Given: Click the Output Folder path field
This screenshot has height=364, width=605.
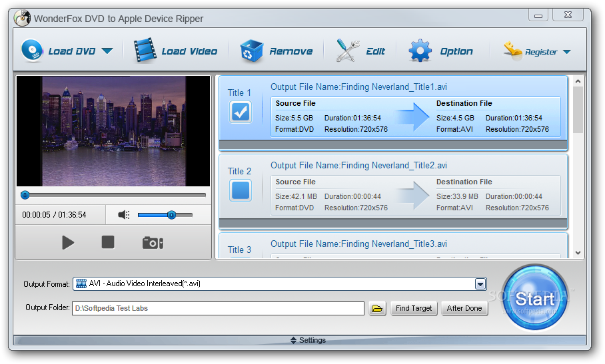Looking at the screenshot, I should click(218, 308).
